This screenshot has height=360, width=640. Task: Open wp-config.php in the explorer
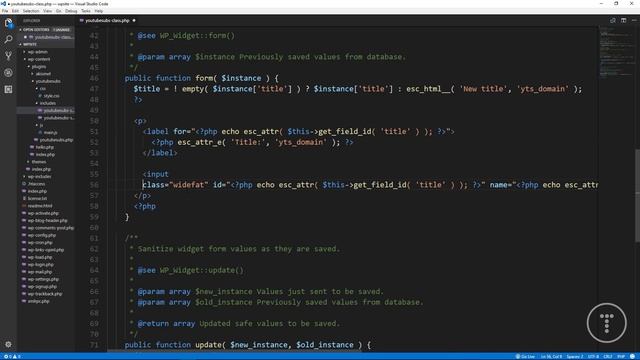[x=42, y=236]
